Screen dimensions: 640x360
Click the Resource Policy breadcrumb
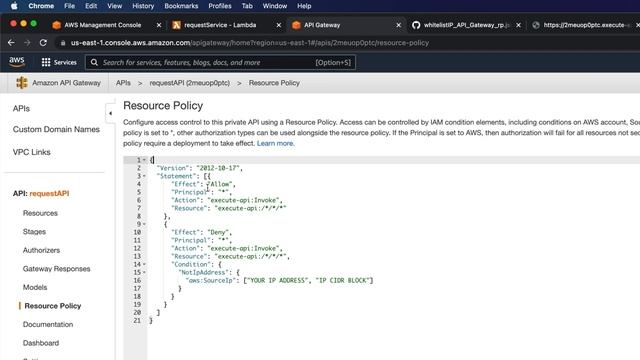tap(274, 83)
